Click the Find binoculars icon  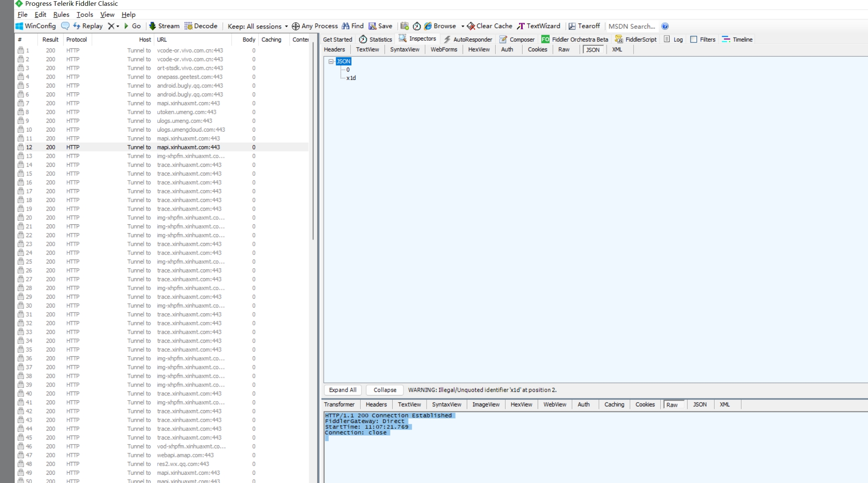[x=345, y=26]
